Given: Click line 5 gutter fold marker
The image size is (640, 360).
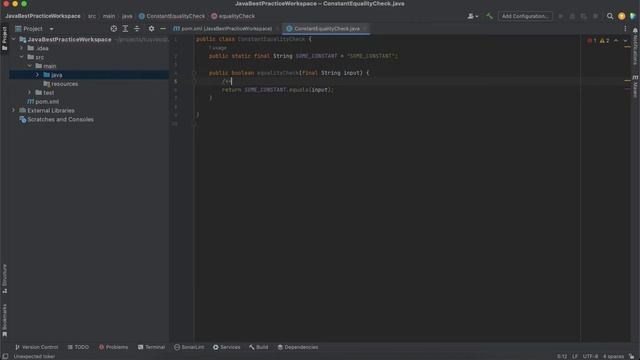Looking at the screenshot, I should click(x=195, y=82).
